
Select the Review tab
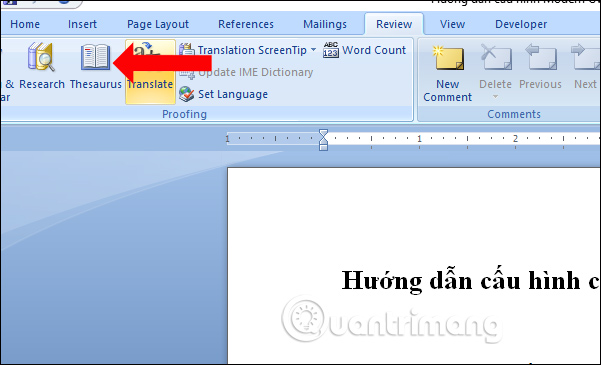pyautogui.click(x=394, y=24)
